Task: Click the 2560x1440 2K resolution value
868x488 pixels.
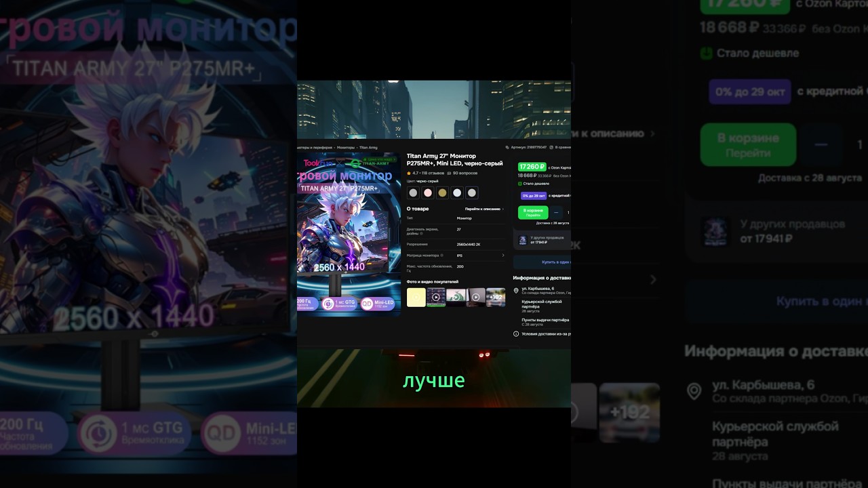Action: click(469, 244)
